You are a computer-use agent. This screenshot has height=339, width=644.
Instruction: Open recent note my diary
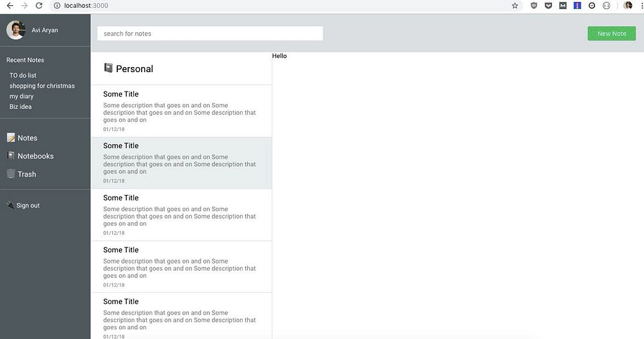(21, 96)
